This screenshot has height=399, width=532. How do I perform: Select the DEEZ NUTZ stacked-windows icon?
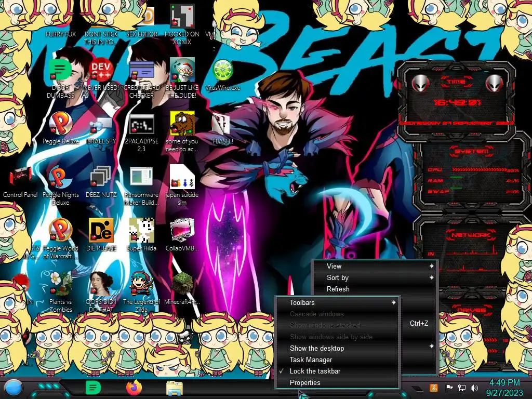pos(101,177)
